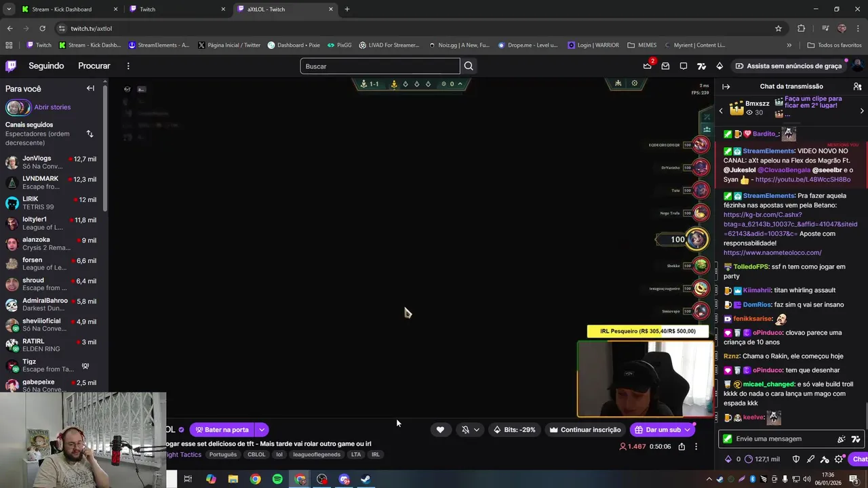Open the three-dot more menu beside Procurar

(128, 66)
